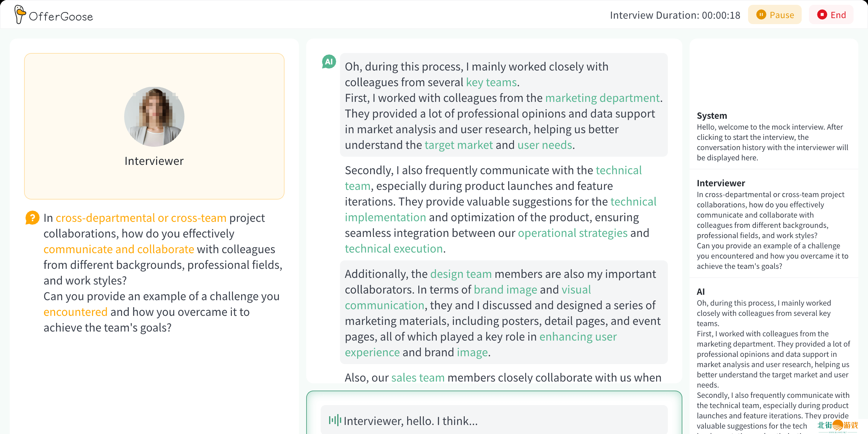868x434 pixels.
Task: Click the highlighted "sales team" keyword
Action: [417, 377]
